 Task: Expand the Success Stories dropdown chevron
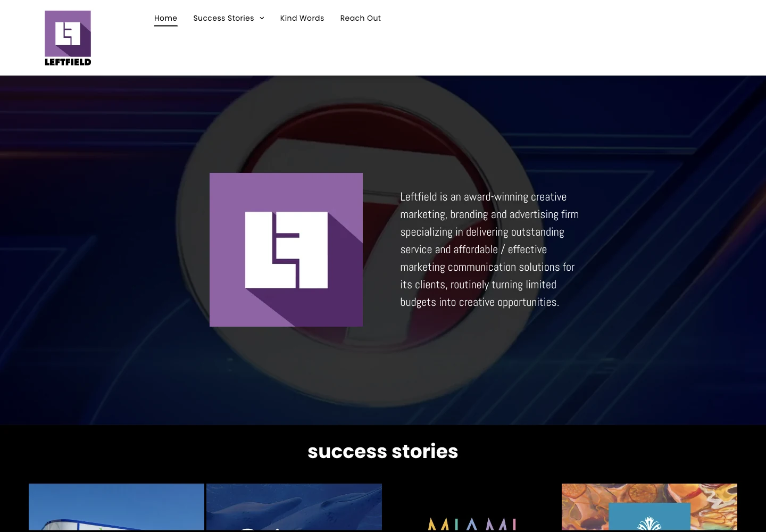pos(262,18)
